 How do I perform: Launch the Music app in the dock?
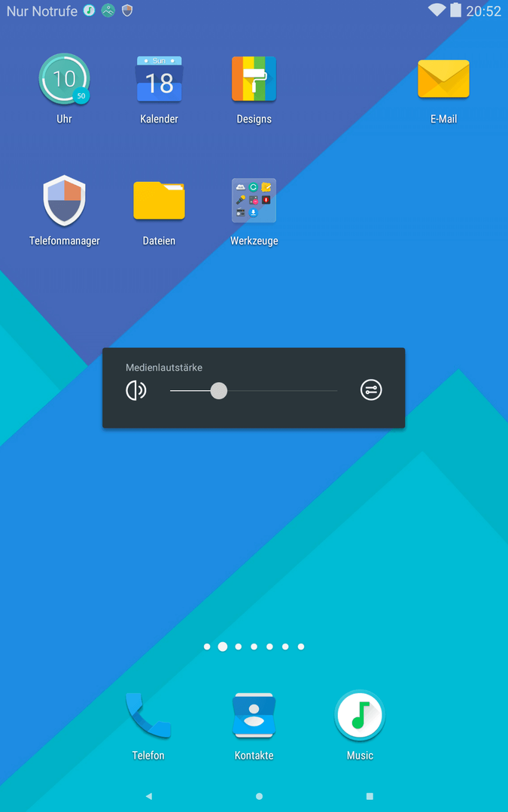360,715
